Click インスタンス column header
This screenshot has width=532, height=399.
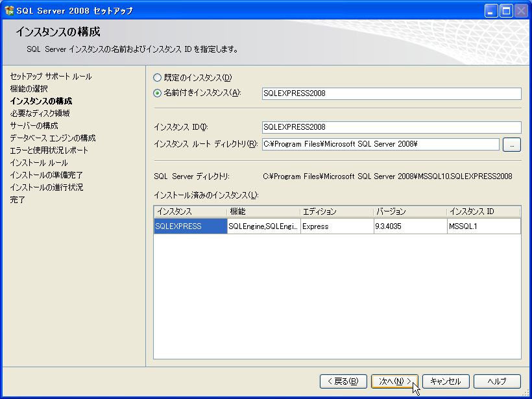point(190,212)
